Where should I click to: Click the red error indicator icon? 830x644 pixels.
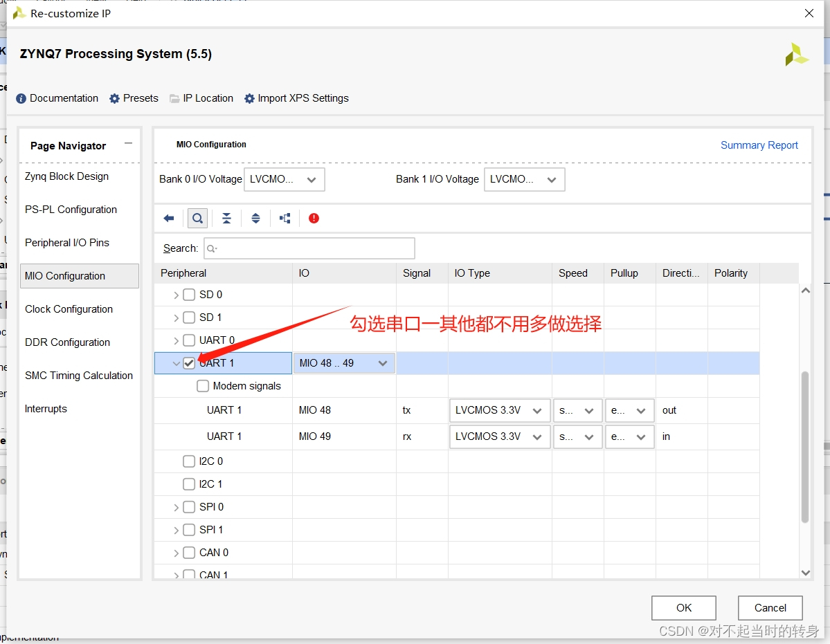(314, 219)
